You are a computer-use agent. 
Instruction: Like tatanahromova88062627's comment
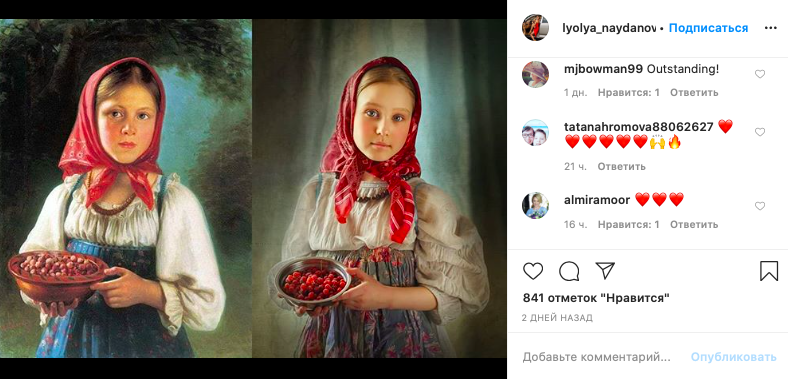pos(760,132)
